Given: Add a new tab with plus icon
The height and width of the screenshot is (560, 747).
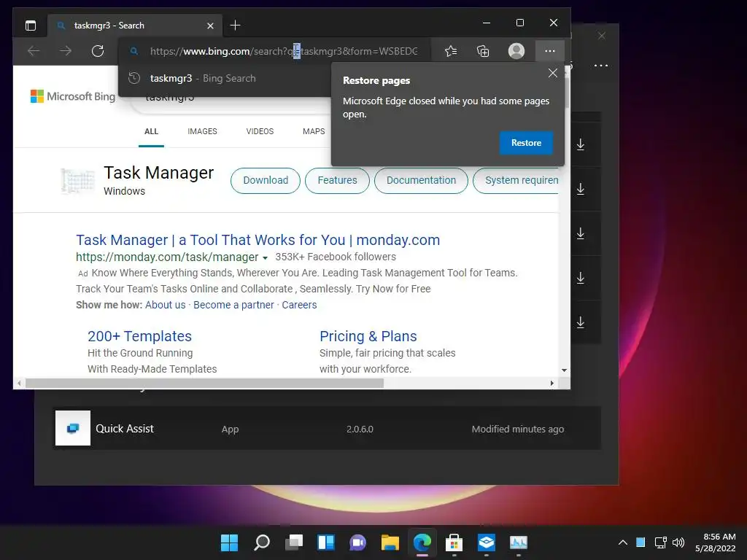Looking at the screenshot, I should 236,26.
